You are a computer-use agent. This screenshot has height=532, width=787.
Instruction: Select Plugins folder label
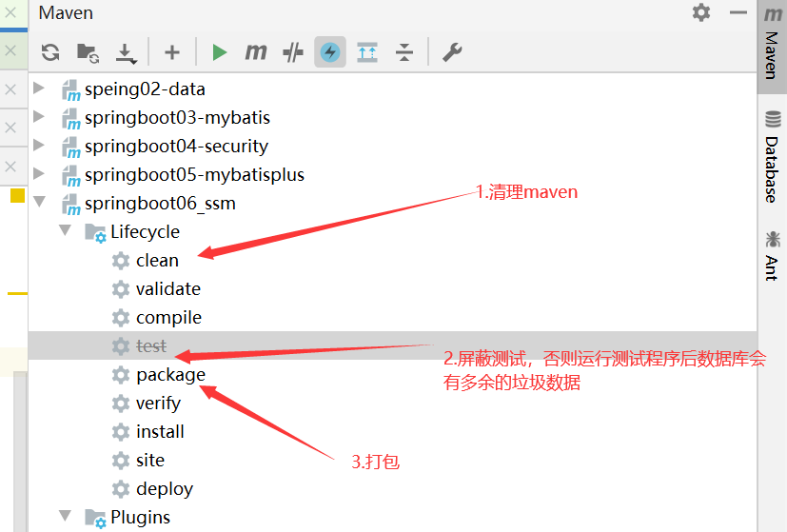point(141,518)
